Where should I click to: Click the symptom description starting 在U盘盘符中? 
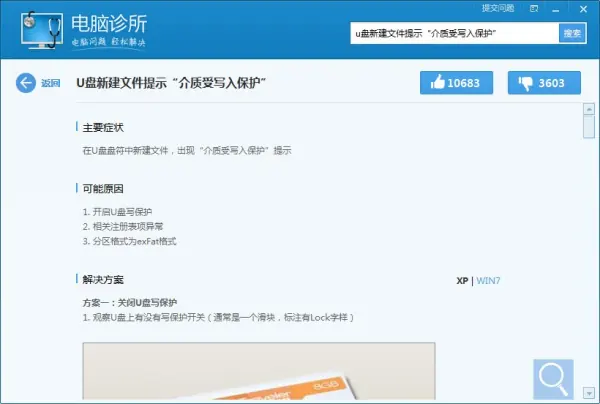click(x=187, y=150)
